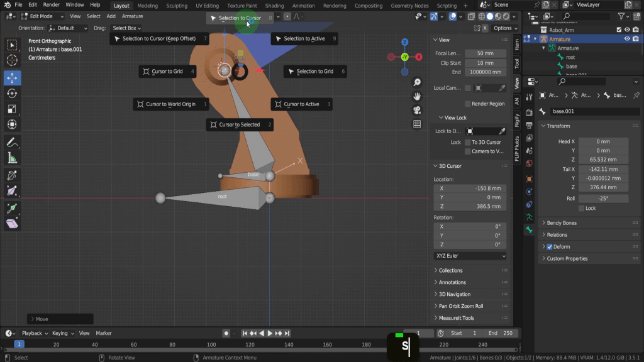Select the Rotate tool in toolbar
The width and height of the screenshot is (644, 362).
point(12,93)
